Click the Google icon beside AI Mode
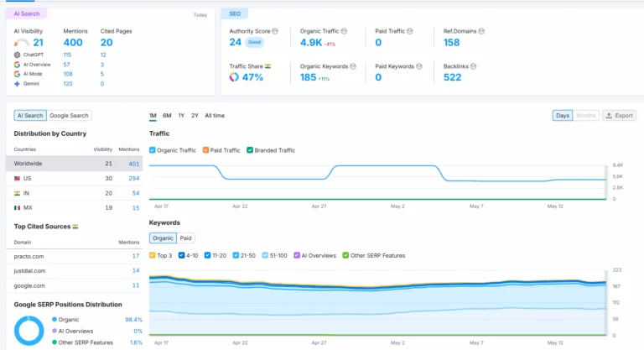Screen dimensions: 644x350 [17, 74]
